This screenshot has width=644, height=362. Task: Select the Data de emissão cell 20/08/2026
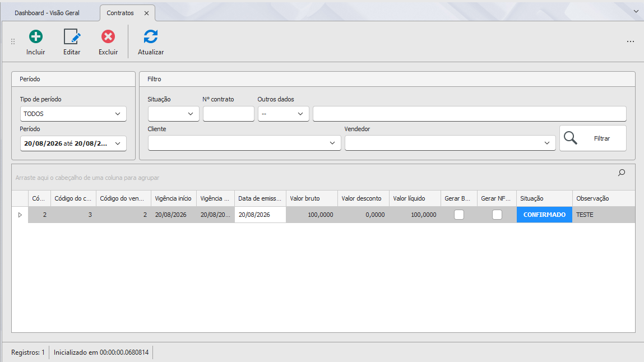pyautogui.click(x=260, y=215)
